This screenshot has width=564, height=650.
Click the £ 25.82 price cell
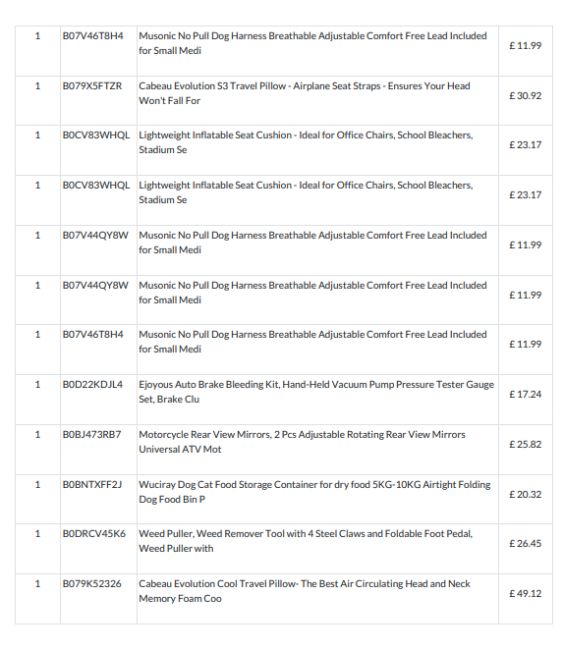pos(525,444)
